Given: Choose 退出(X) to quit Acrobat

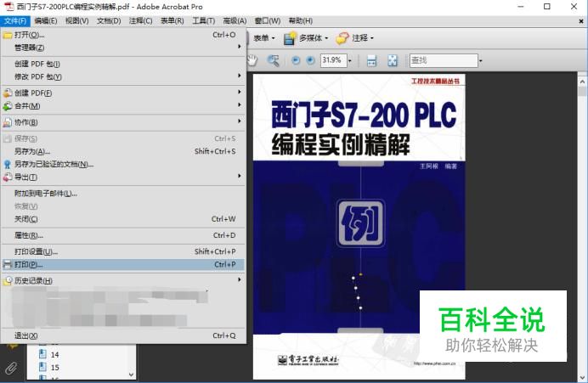Looking at the screenshot, I should [x=123, y=335].
